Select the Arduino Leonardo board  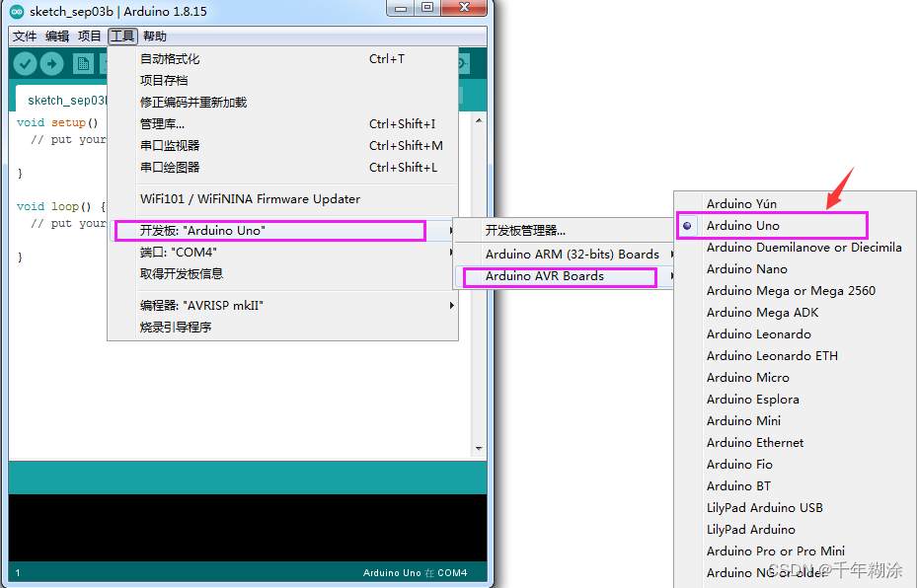click(x=795, y=334)
